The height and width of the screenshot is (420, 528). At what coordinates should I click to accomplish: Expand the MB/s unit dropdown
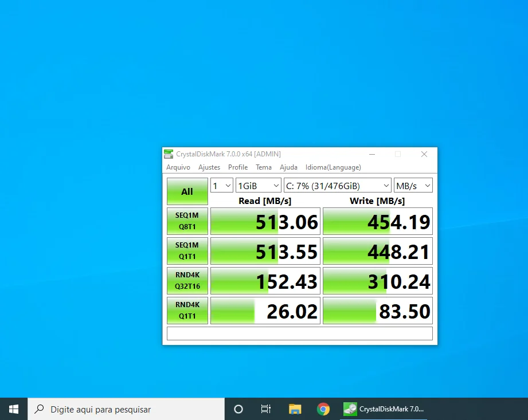point(413,186)
